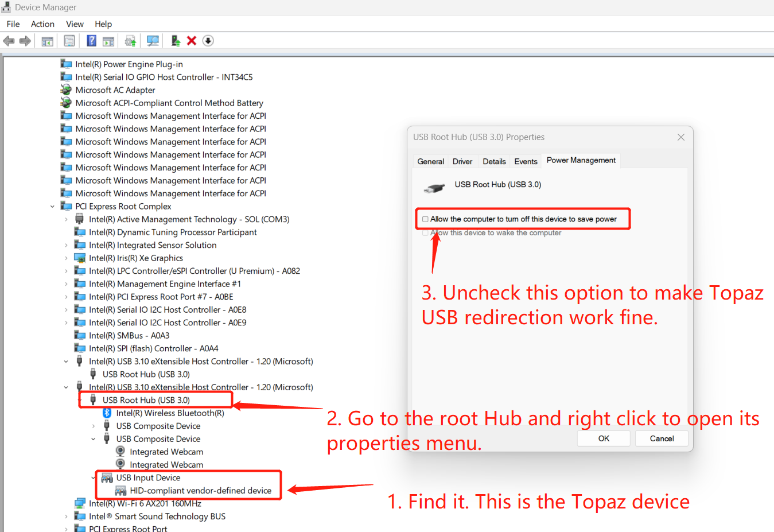Expand Intel Management Engine Interface #1 node
This screenshot has width=774, height=532.
coord(66,284)
